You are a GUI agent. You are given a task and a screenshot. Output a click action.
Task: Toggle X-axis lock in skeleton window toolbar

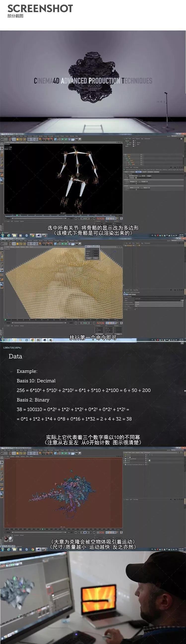29,139
